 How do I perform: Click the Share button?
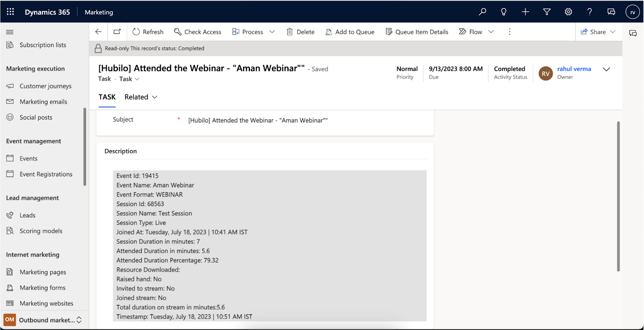coord(593,32)
